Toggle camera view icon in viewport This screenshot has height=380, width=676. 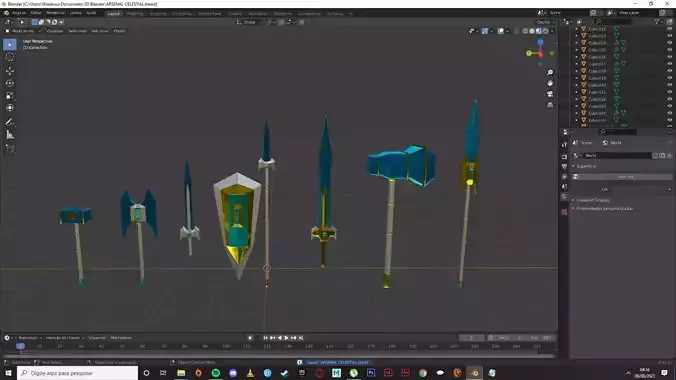550,94
